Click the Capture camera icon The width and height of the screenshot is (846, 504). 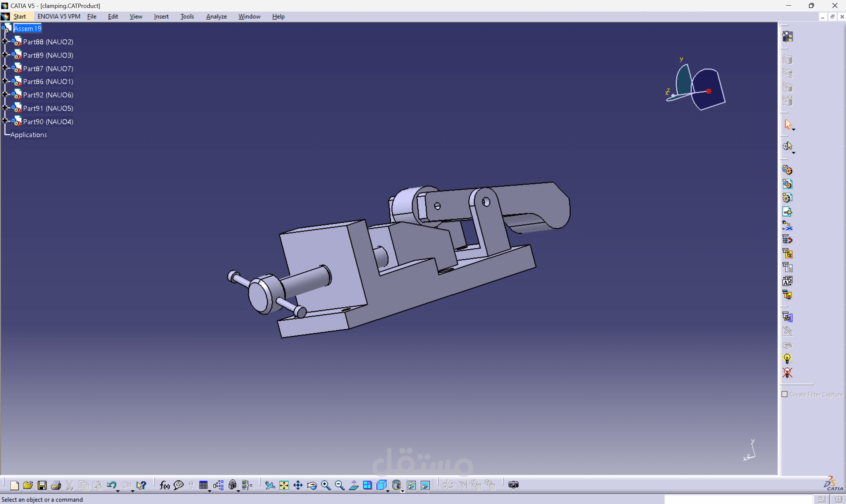(x=513, y=485)
